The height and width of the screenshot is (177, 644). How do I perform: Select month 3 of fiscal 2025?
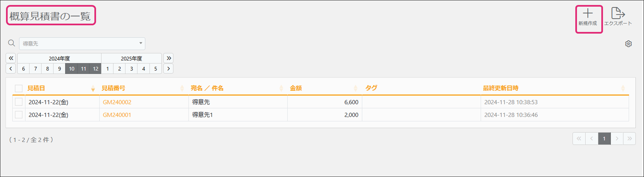tap(131, 69)
